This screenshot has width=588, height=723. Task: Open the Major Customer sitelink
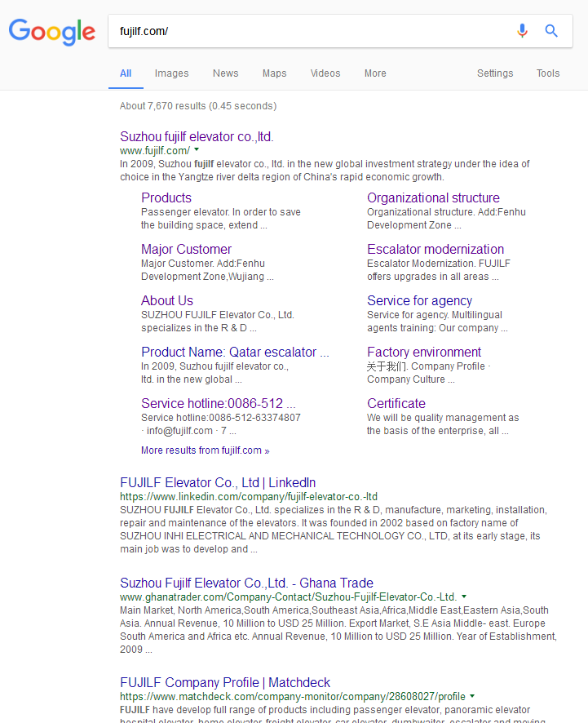(x=186, y=249)
